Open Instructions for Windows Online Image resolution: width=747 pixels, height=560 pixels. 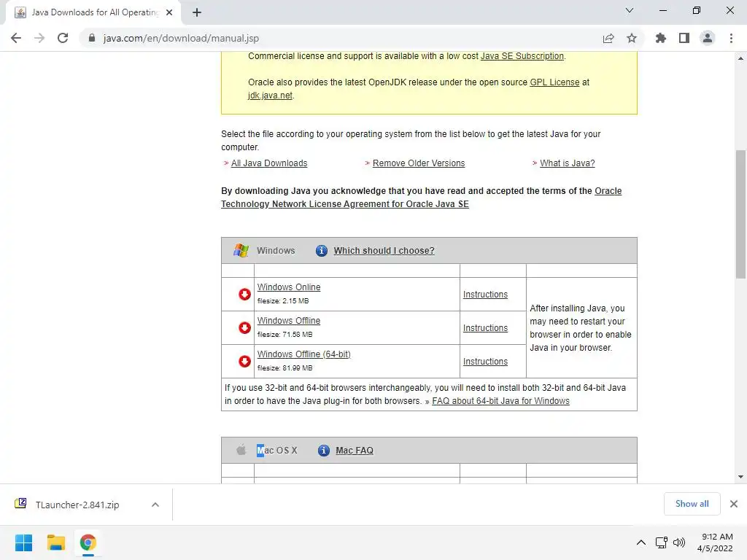[485, 295]
